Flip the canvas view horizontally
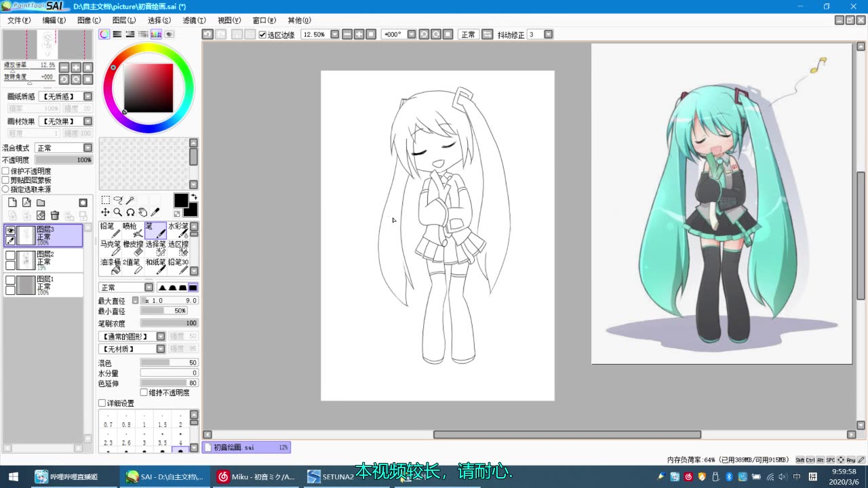868x488 pixels. [x=487, y=35]
